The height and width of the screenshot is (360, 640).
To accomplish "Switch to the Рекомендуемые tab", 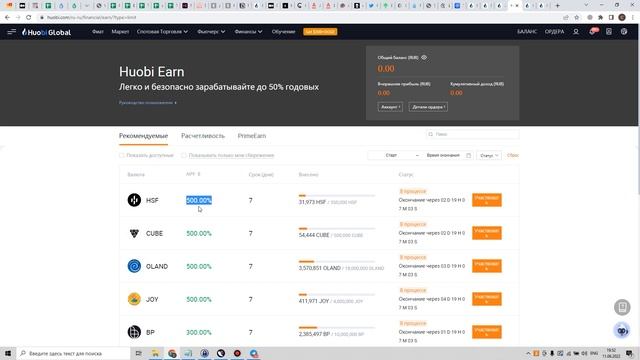I will (x=143, y=136).
